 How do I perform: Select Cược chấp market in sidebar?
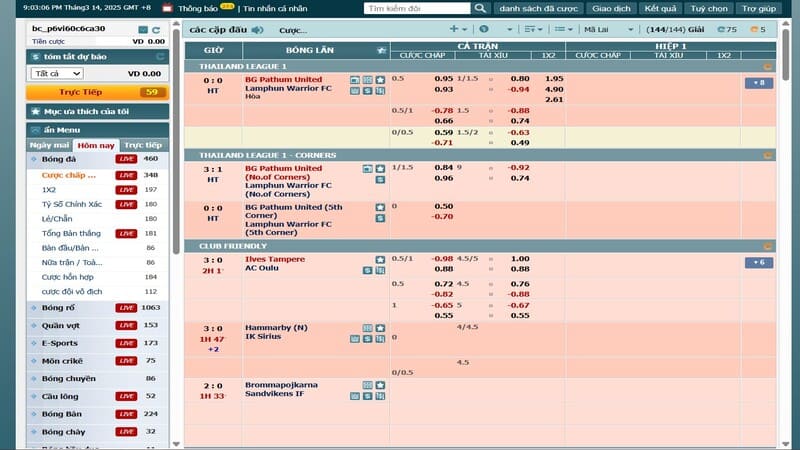[68, 175]
